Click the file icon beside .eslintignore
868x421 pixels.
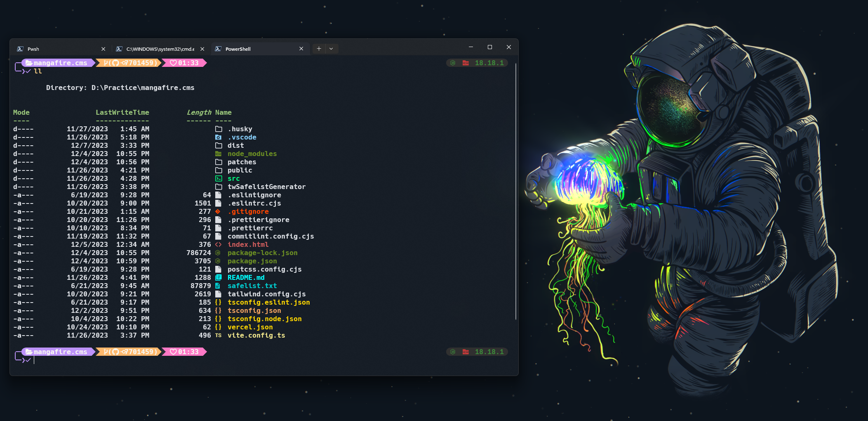219,195
